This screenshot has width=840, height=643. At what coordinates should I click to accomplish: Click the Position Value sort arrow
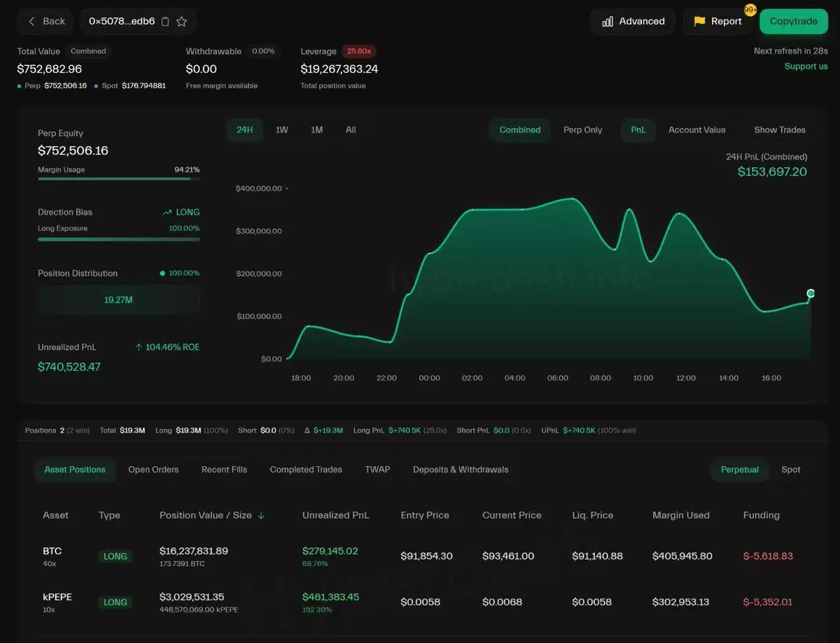click(261, 516)
